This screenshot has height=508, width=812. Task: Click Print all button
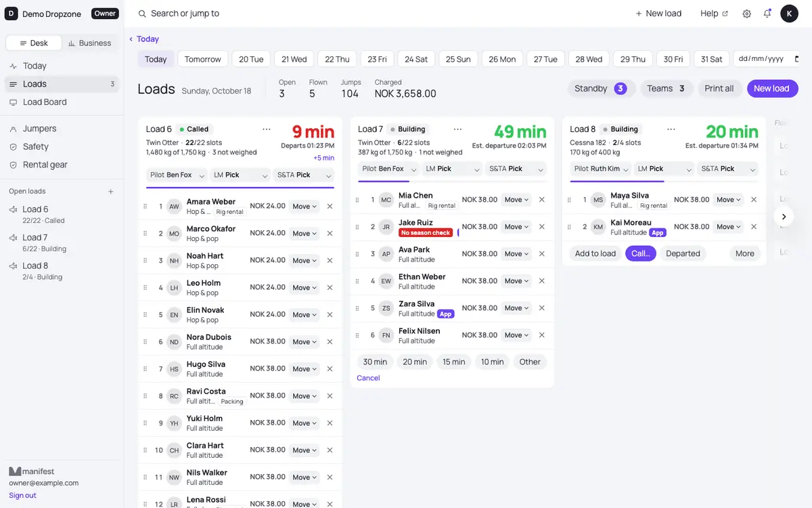point(719,89)
